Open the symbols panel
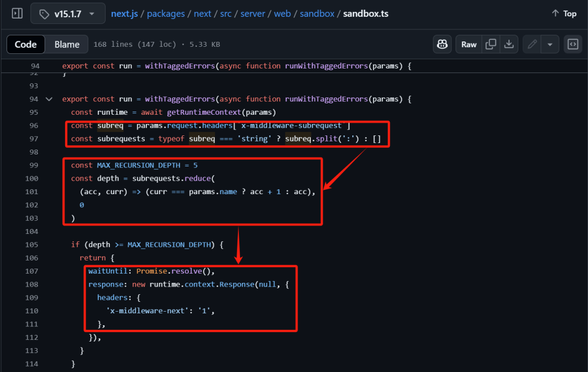The image size is (588, 372). pos(573,45)
